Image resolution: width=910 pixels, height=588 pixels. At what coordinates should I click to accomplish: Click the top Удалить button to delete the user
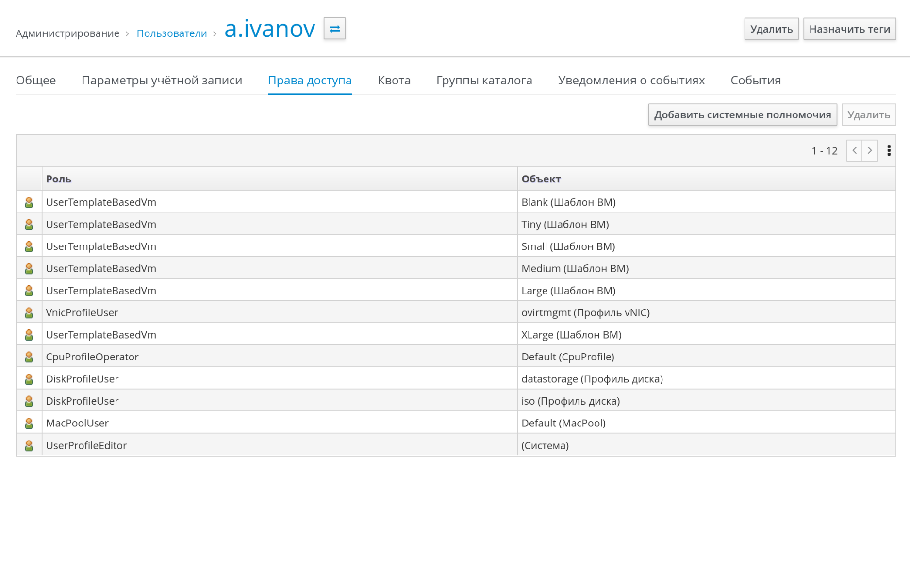pos(771,29)
